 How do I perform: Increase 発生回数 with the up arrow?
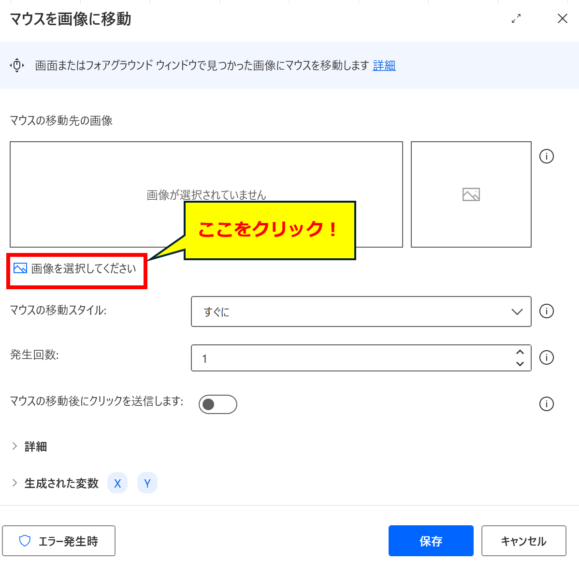[520, 352]
